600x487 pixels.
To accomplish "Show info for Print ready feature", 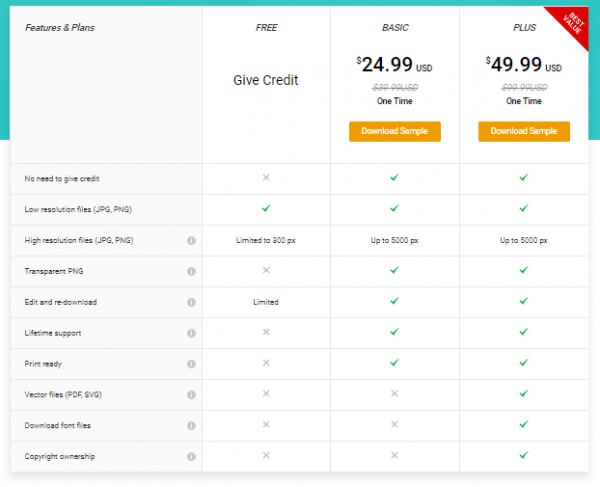I will click(x=190, y=364).
